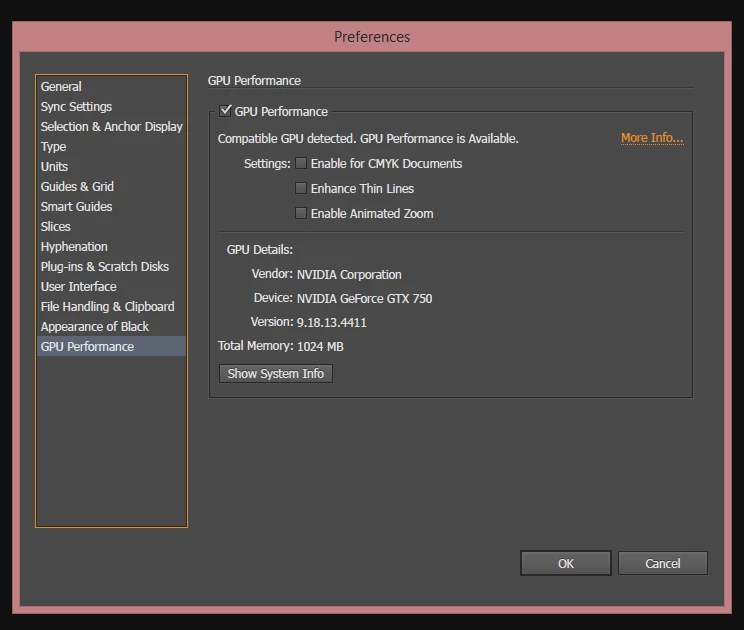Open the General preferences category
The width and height of the screenshot is (744, 630).
(x=111, y=87)
